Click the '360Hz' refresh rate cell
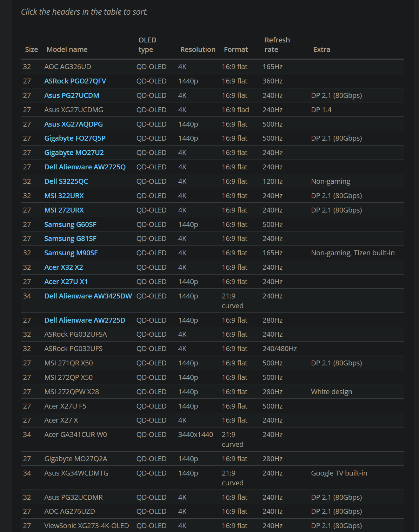Viewport: 419px width, 532px height. (x=272, y=81)
